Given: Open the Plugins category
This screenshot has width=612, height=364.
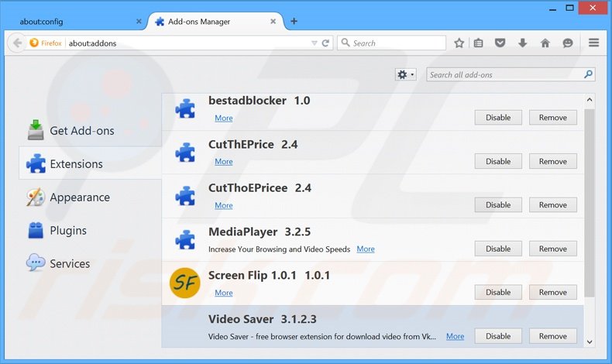Looking at the screenshot, I should (x=90, y=230).
